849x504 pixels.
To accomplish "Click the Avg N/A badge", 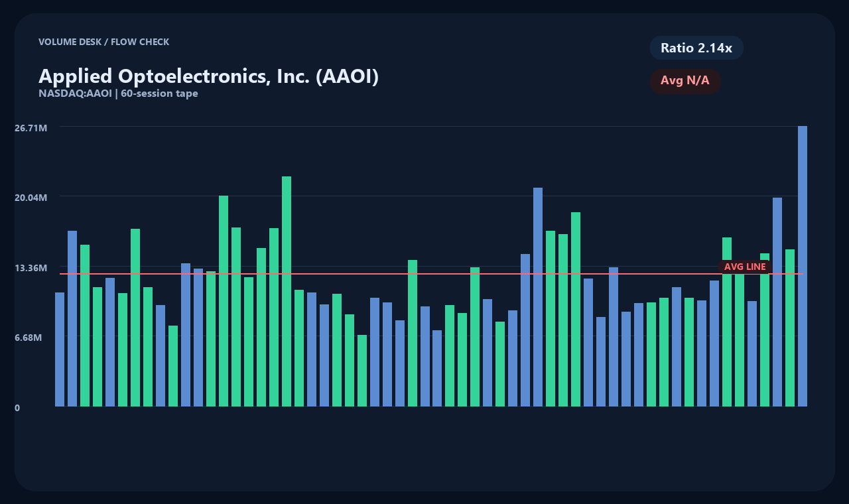I will click(x=685, y=81).
